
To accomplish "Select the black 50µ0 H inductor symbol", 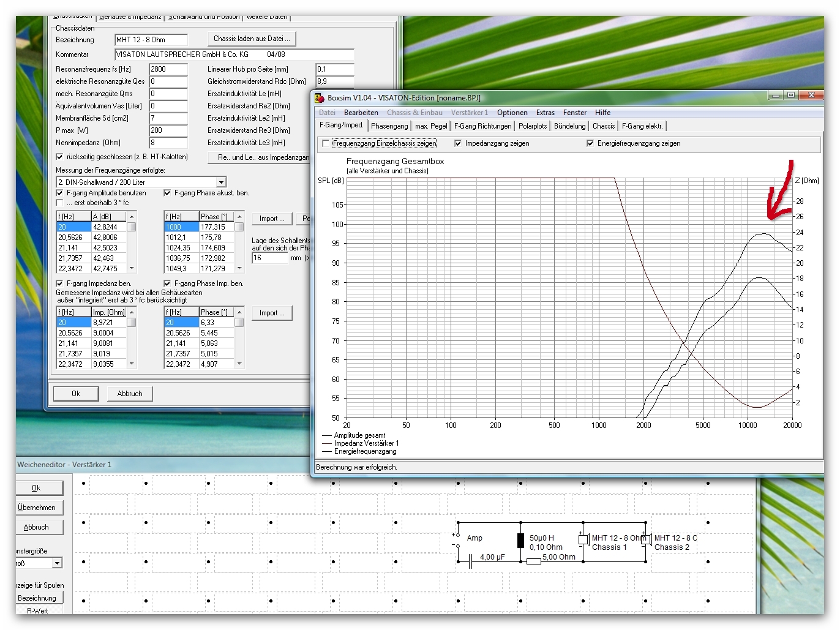I will 520,540.
